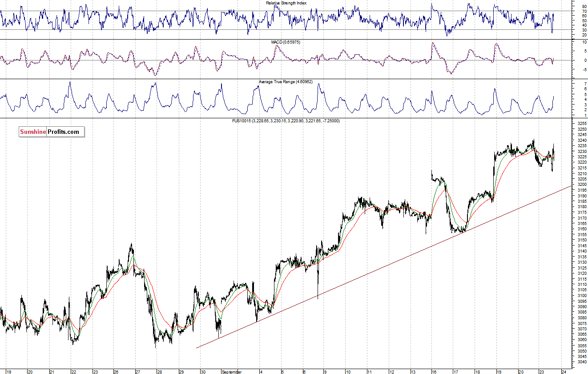The image size is (588, 374).
Task: Click the 24 date label on the time axis
Action: click(x=563, y=371)
